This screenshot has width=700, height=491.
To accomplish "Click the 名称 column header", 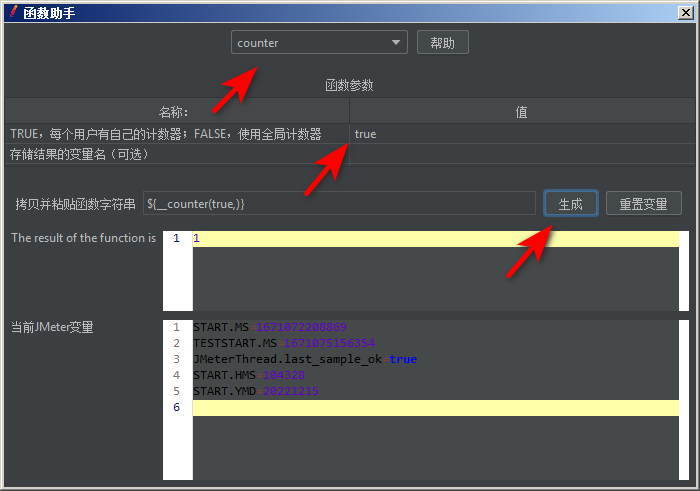I will [175, 111].
